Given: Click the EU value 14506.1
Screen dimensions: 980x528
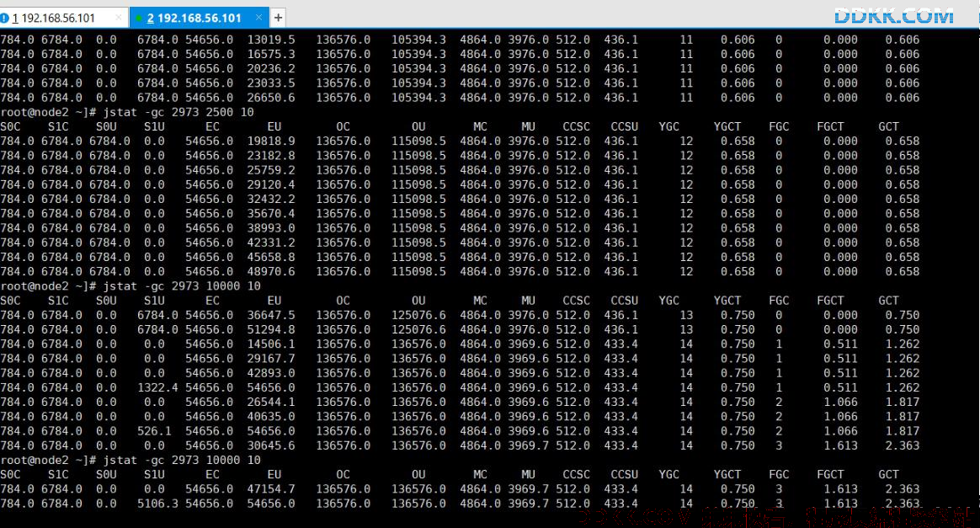Looking at the screenshot, I should (271, 344).
